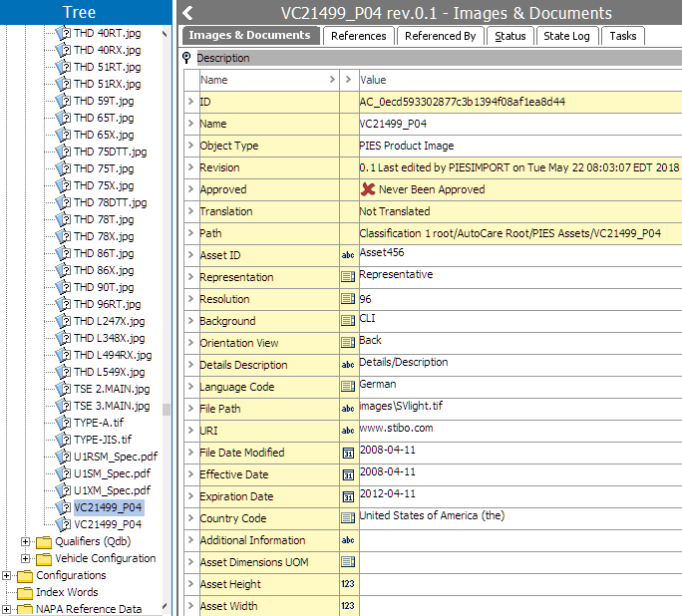Image resolution: width=682 pixels, height=616 pixels.
Task: Click the file icon for U1RSM_Spec.pdf
Action: (x=62, y=457)
